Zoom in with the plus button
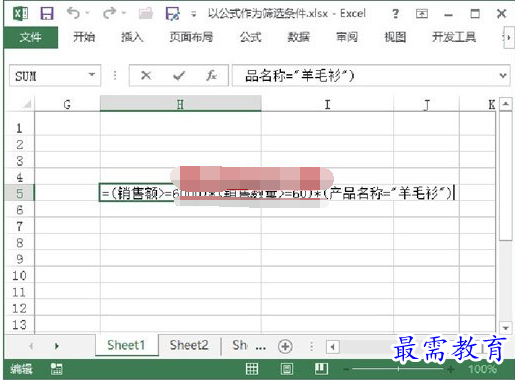Screen dimensions: 515x380 click(x=451, y=369)
